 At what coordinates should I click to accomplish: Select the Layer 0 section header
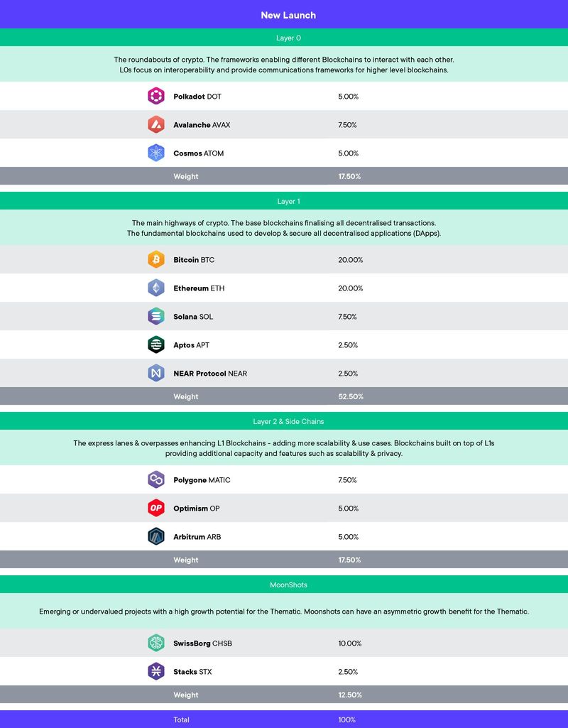point(288,38)
